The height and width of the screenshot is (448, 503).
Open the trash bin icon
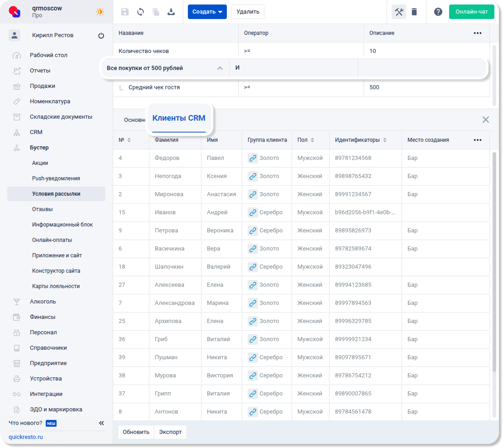tap(414, 12)
